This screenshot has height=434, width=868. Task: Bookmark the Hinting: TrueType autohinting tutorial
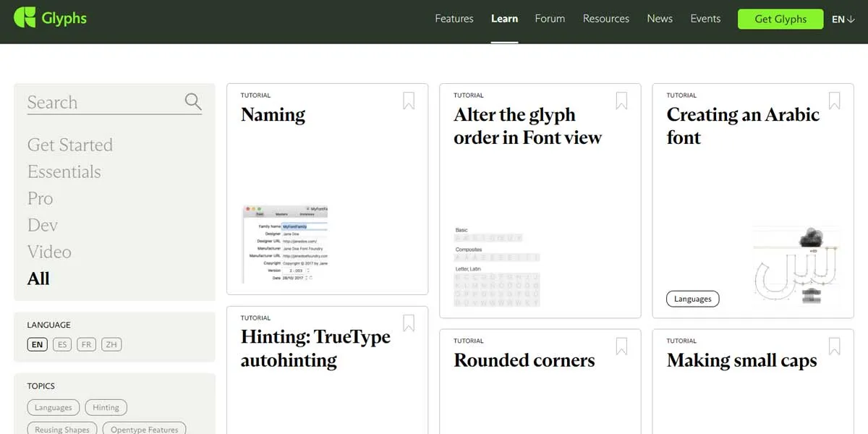[x=409, y=323]
